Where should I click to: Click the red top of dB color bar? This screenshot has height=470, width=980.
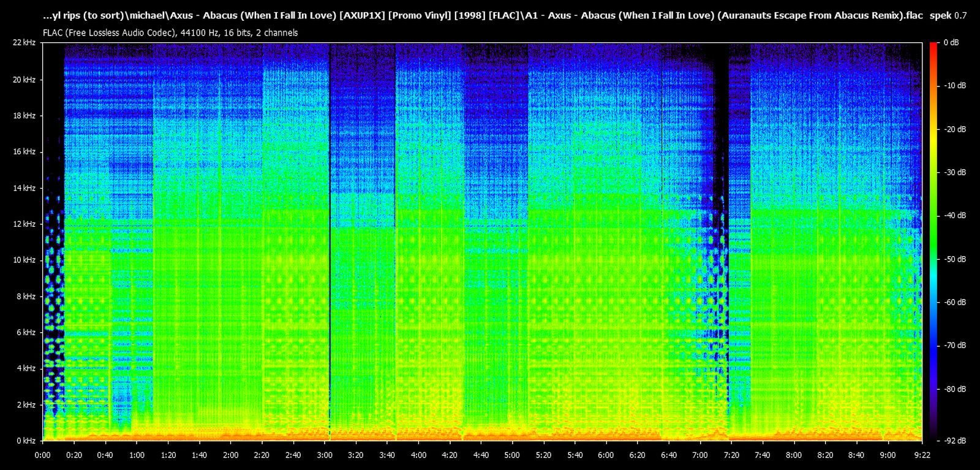933,45
